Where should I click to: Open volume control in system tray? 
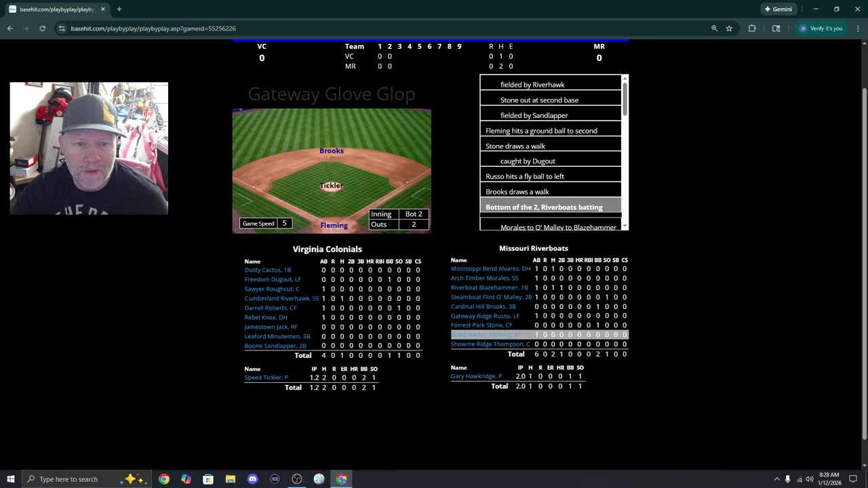(x=809, y=479)
